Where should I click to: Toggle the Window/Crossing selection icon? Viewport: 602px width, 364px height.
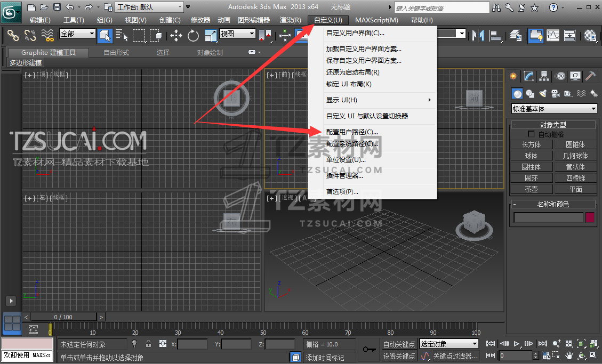pyautogui.click(x=156, y=36)
